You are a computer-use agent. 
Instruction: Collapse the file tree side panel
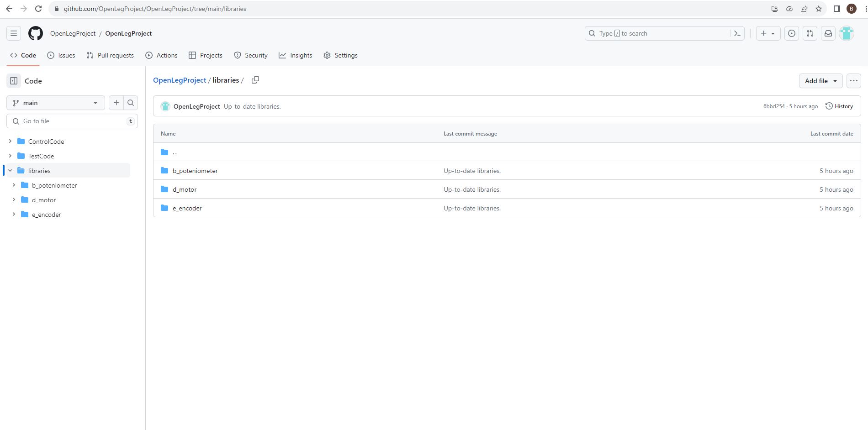(x=14, y=81)
